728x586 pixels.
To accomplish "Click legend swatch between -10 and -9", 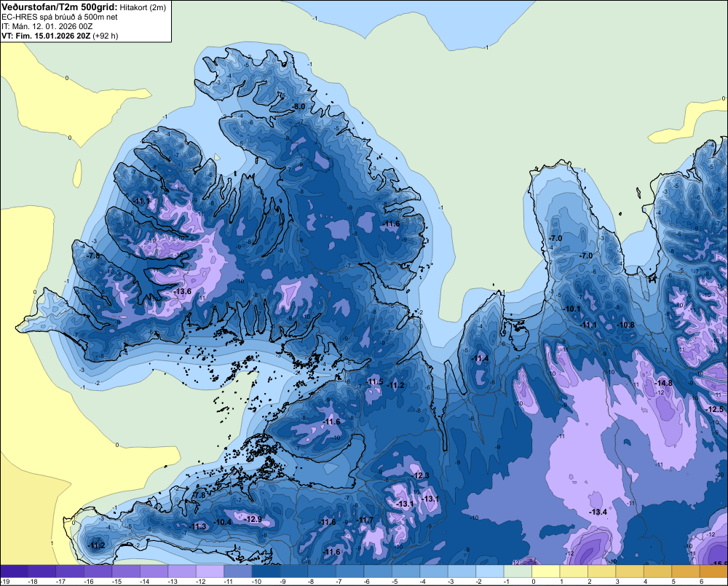I will 266,571.
